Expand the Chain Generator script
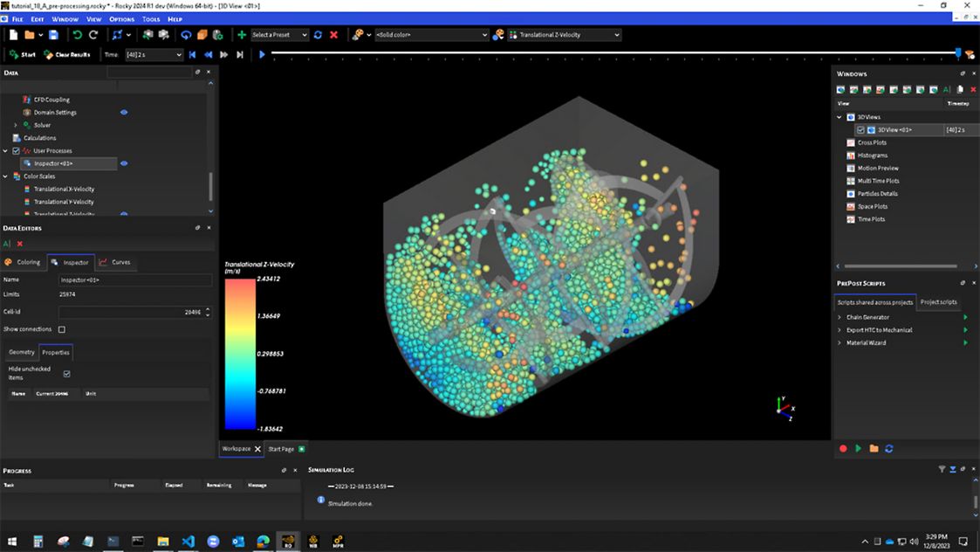 coord(840,317)
